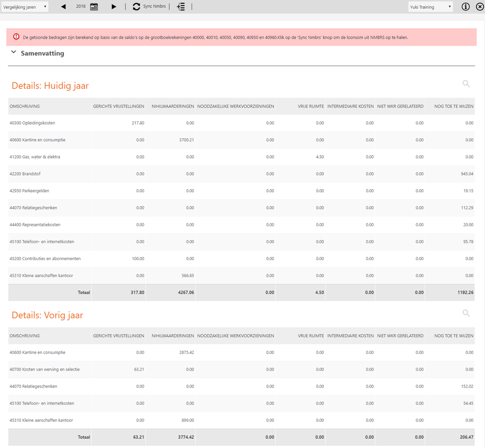Collapse the Samenvatting section

tap(14, 52)
